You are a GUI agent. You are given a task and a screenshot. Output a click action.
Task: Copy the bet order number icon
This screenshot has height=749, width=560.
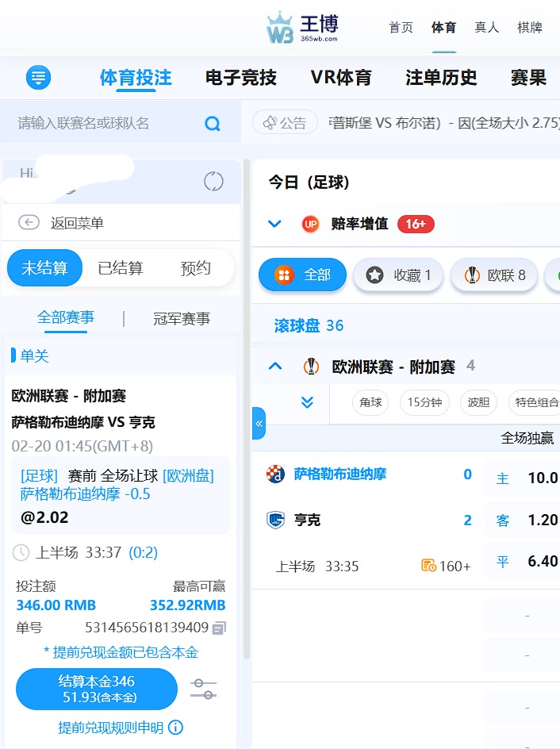(219, 628)
